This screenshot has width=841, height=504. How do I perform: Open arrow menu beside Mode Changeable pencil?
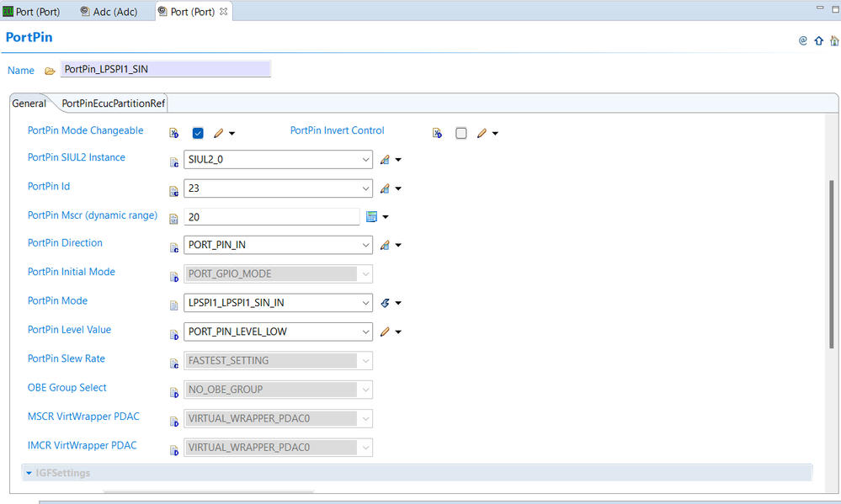[x=232, y=134]
